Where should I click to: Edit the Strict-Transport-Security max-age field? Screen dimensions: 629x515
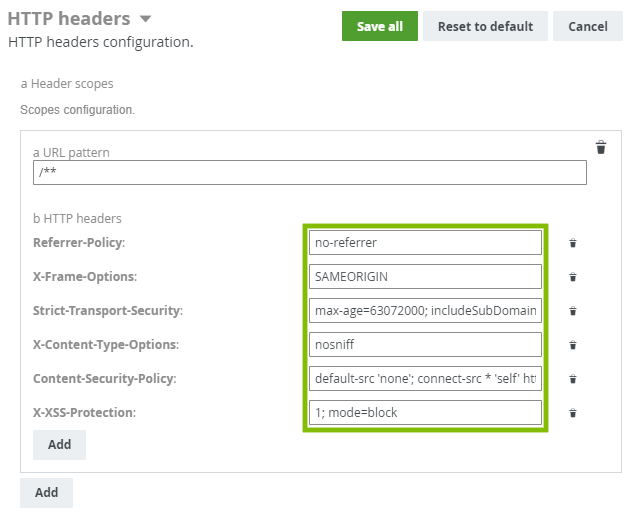tap(425, 310)
